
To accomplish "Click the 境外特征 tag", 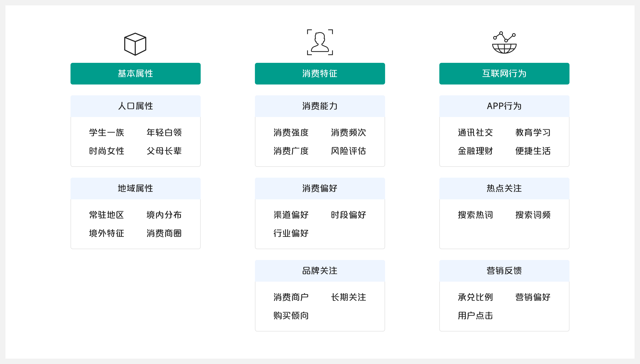I will click(107, 233).
